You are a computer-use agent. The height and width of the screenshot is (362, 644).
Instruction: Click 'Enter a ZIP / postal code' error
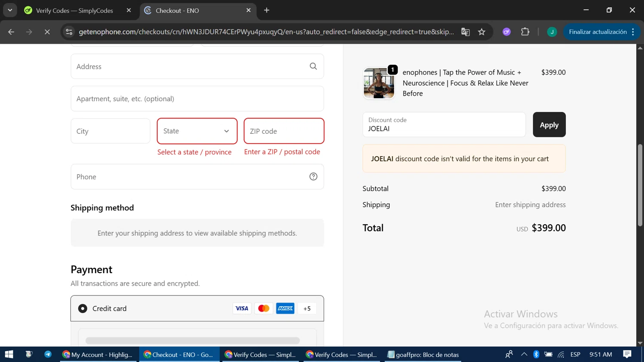(282, 152)
